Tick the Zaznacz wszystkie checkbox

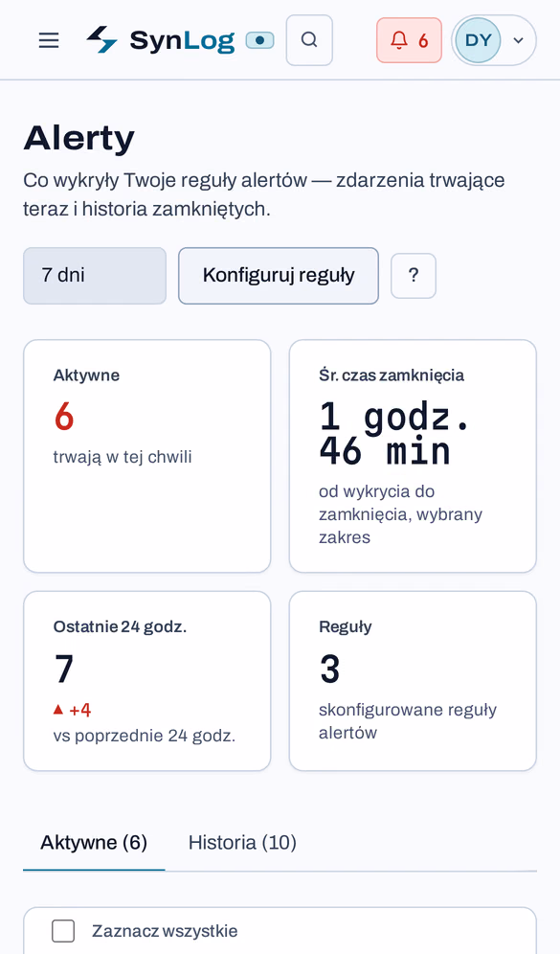coord(63,931)
